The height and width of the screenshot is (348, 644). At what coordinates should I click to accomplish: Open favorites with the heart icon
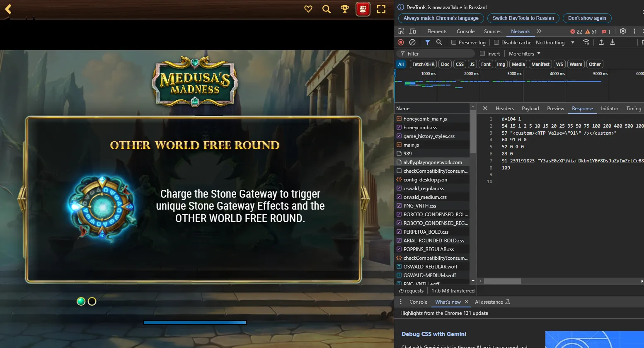point(308,9)
